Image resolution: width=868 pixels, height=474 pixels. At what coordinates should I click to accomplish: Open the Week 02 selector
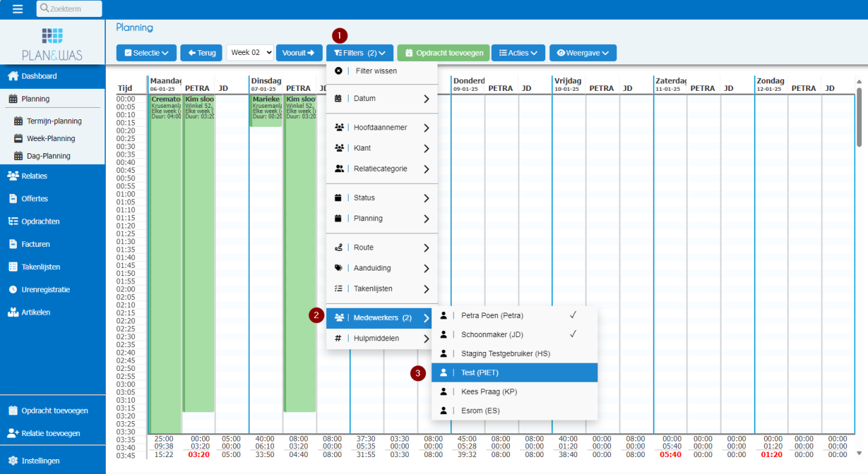coord(250,53)
